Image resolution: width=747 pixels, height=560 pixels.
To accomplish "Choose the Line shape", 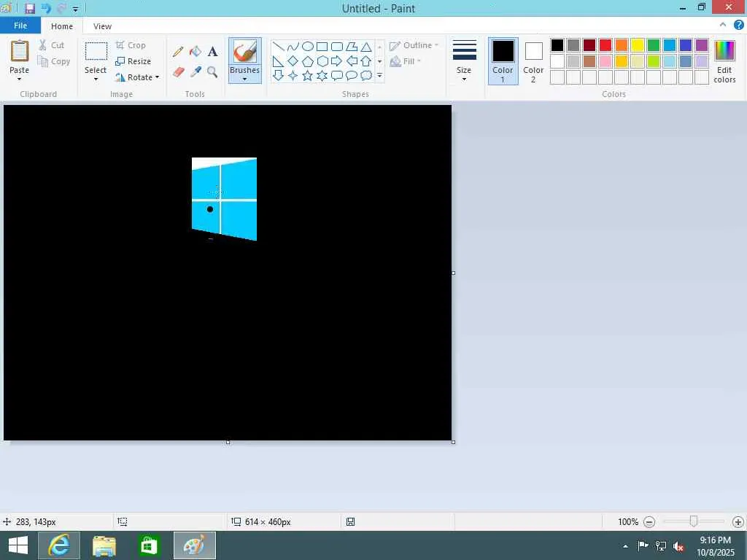I will click(279, 46).
